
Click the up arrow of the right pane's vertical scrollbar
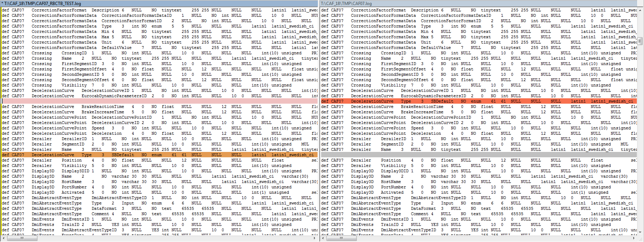click(x=641, y=10)
